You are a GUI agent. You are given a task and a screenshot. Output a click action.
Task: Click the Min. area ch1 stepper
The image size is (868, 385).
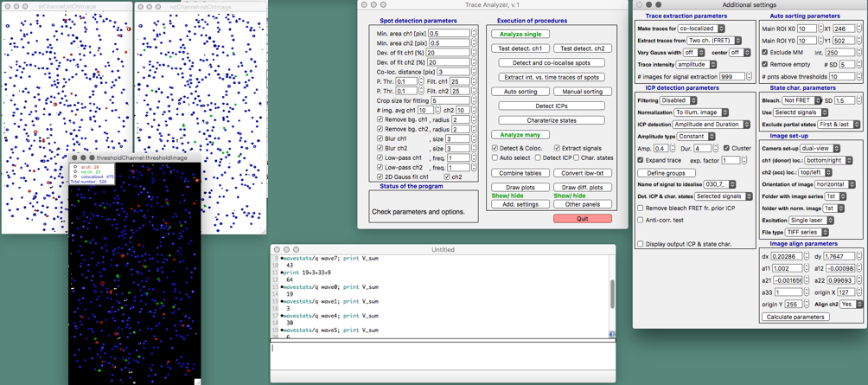coord(474,34)
